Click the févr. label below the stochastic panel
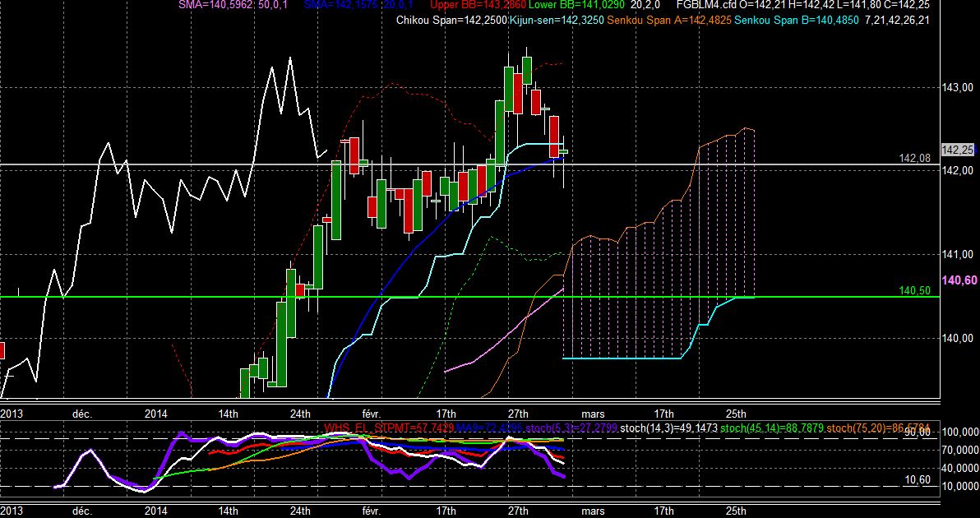The height and width of the screenshot is (518, 980). 372,511
